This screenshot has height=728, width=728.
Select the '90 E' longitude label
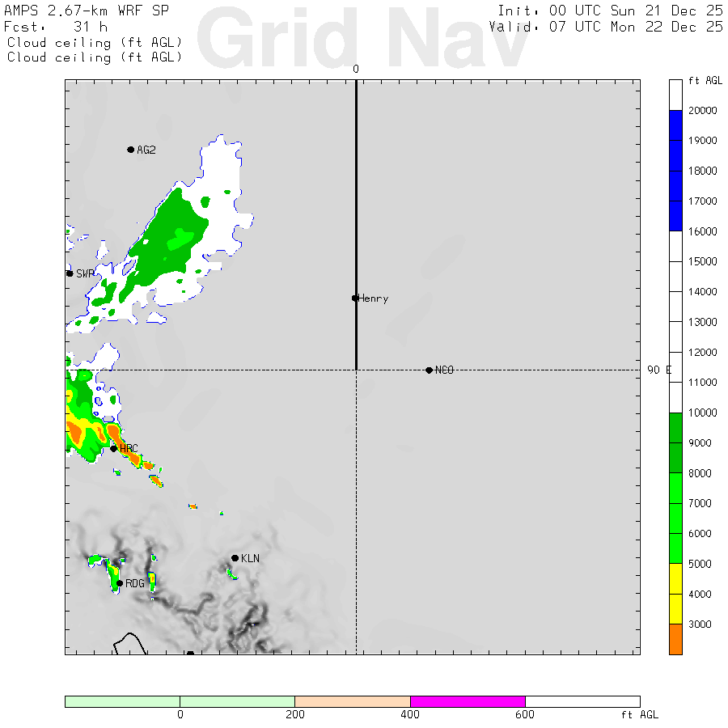658,370
